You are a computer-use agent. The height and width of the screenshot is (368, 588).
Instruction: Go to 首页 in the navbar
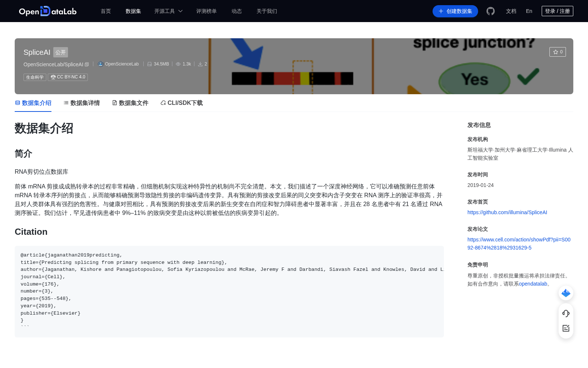[x=106, y=11]
